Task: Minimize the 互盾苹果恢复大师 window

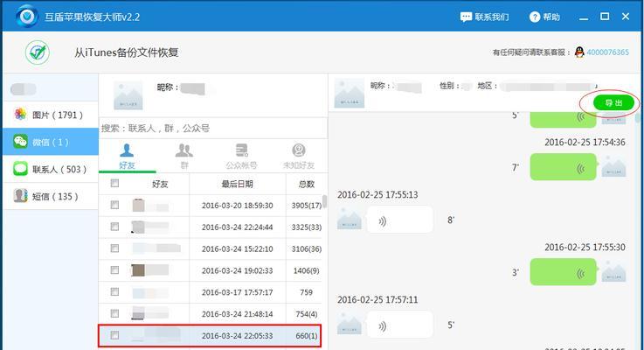Action: pyautogui.click(x=584, y=17)
